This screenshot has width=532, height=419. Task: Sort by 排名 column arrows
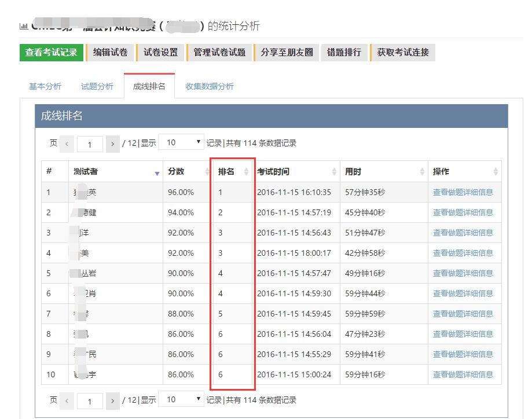246,172
